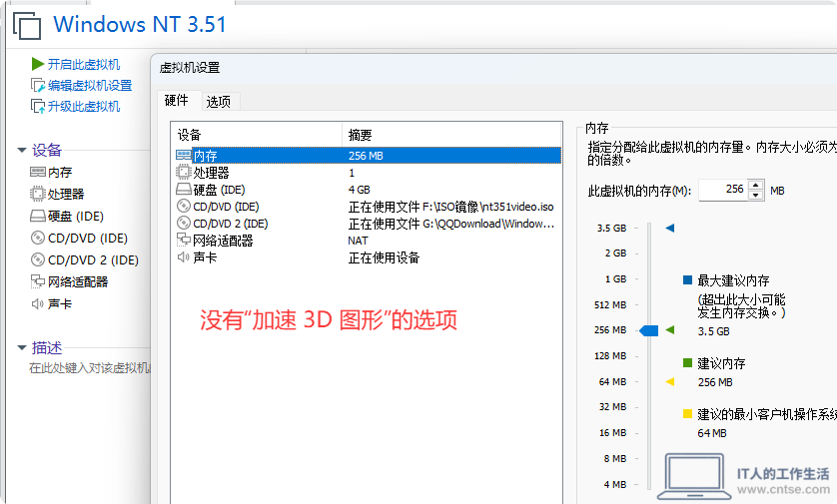Click the upgrade virtual machine icon
This screenshot has width=837, height=504.
(x=37, y=106)
